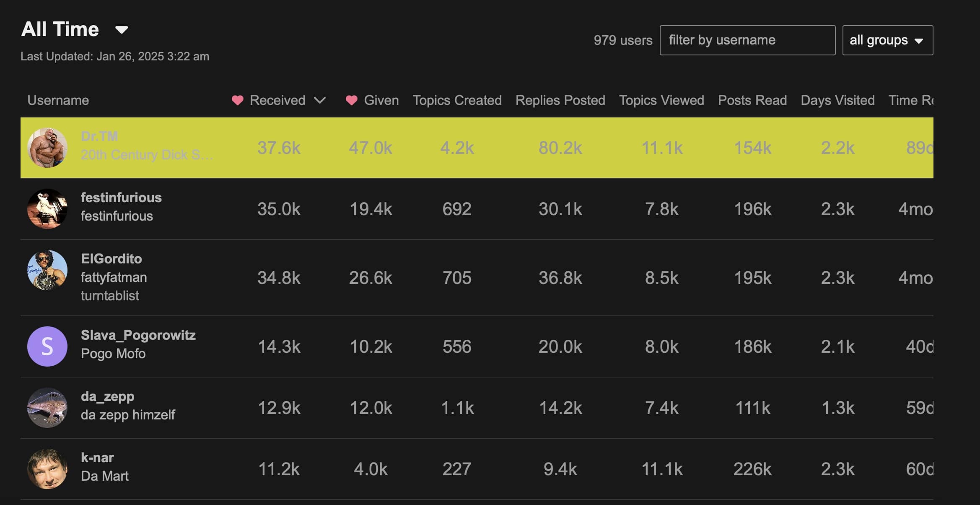This screenshot has height=505, width=980.
Task: Toggle sort order with Received chevron
Action: click(320, 100)
